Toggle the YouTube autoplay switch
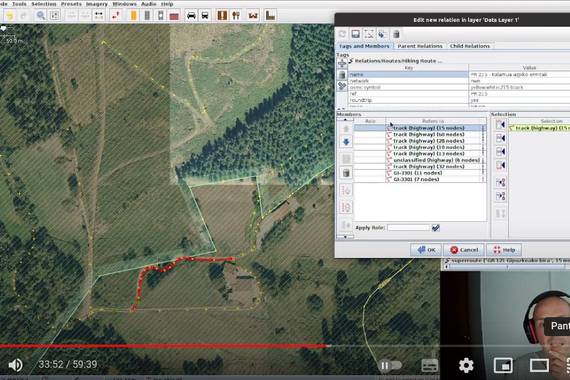The height and width of the screenshot is (380, 570). pos(390,365)
